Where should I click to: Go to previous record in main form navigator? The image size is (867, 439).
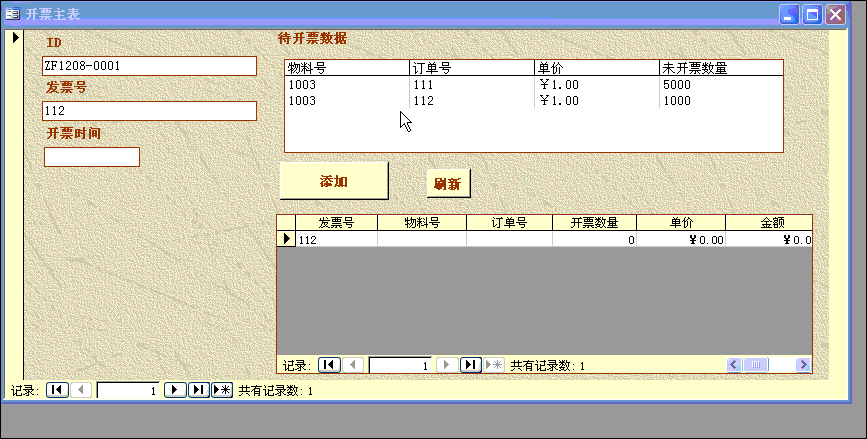(81, 390)
